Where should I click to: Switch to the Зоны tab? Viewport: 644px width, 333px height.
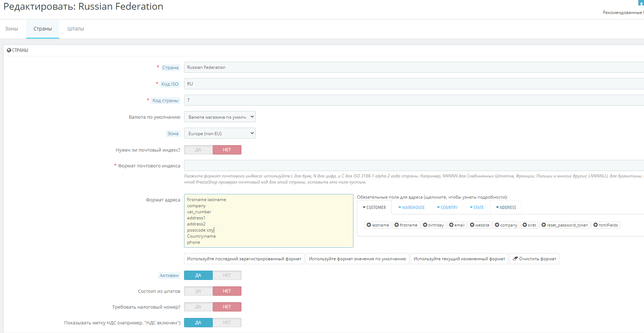tap(11, 29)
